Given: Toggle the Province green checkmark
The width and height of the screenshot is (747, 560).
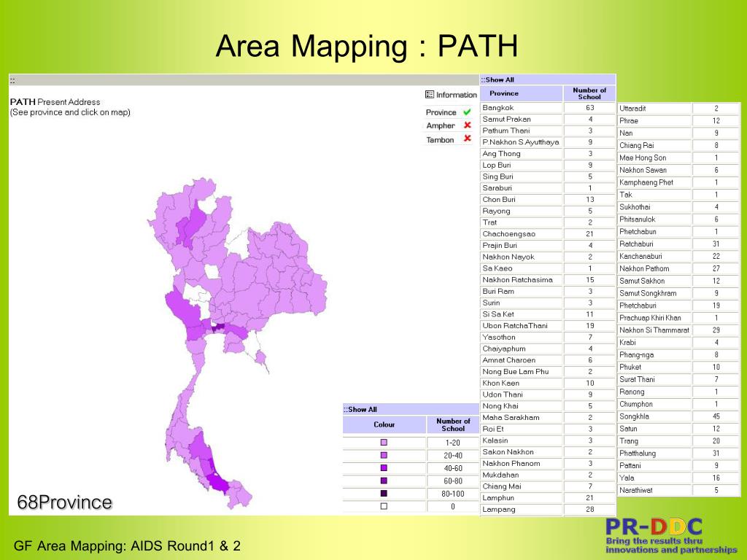Looking at the screenshot, I should tap(467, 112).
